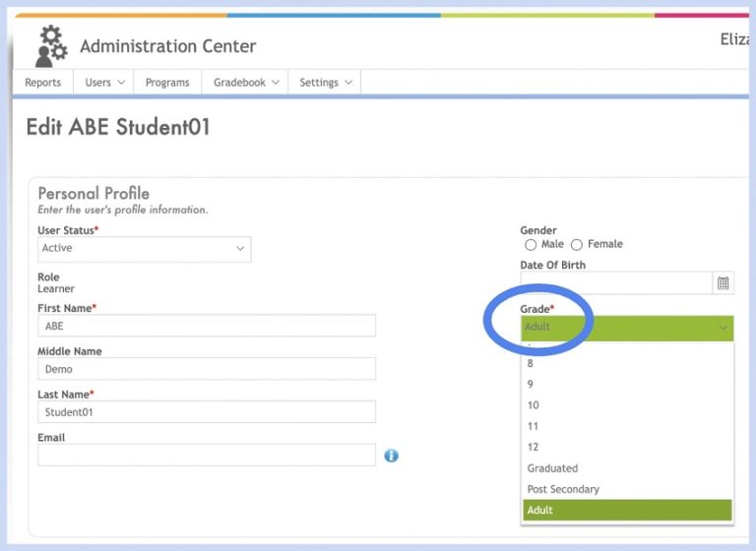Open the Users menu
Screen dimensions: 756x551
click(105, 83)
